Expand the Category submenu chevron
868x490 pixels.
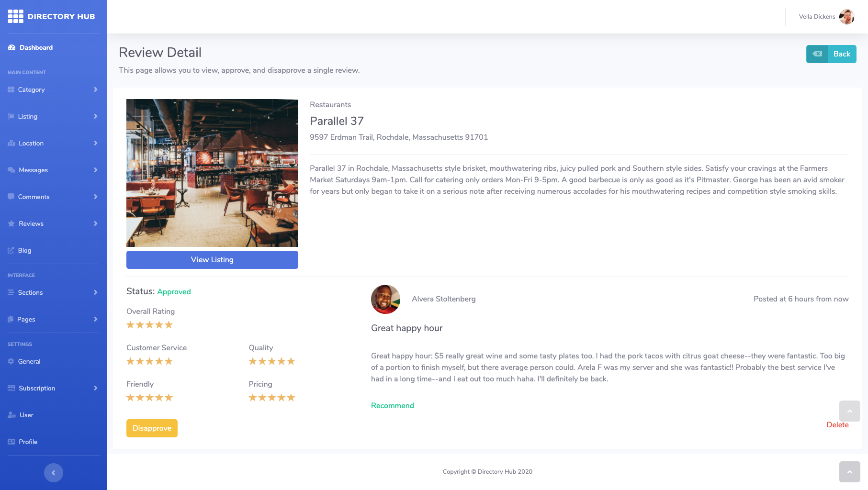pos(96,89)
